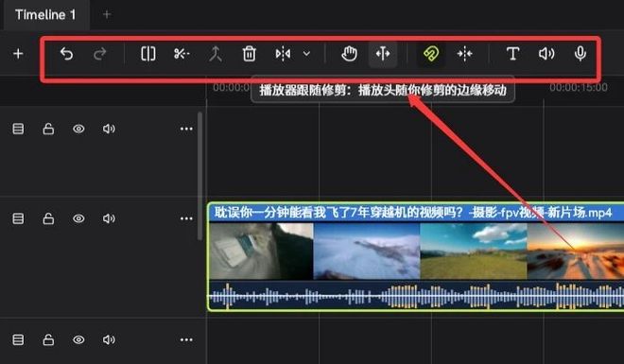Mirror the clip with flip icon
This screenshot has height=364, width=624.
(283, 53)
